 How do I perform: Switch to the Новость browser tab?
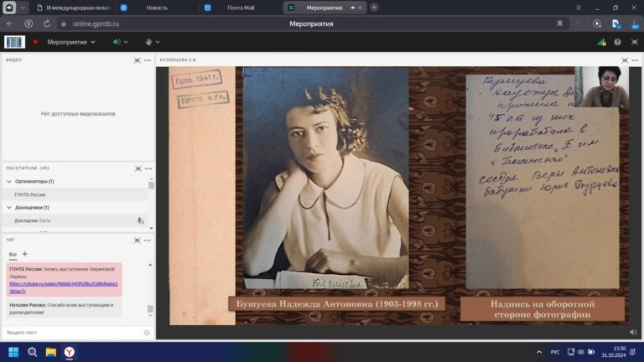(157, 8)
